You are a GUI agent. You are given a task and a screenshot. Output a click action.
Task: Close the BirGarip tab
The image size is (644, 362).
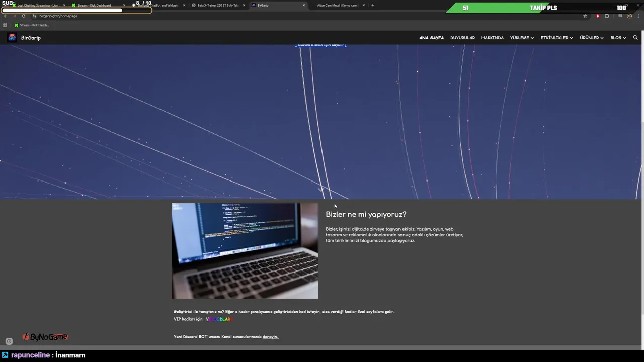304,5
